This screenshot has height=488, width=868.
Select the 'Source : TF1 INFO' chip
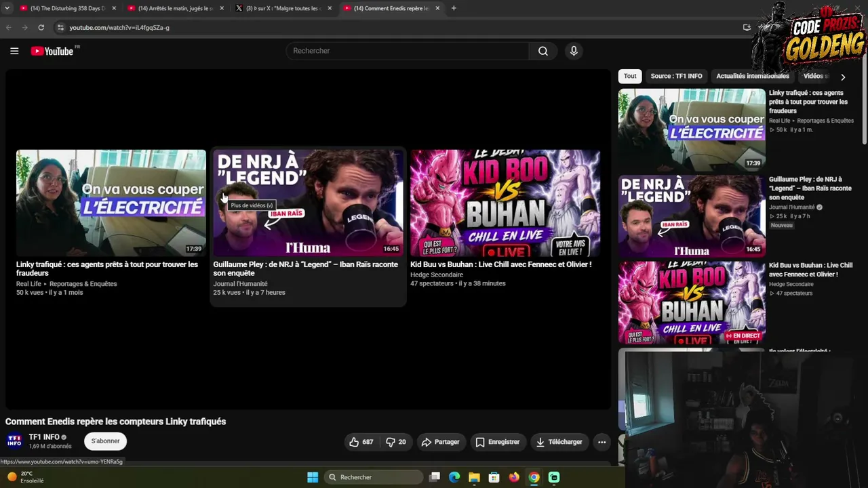pyautogui.click(x=676, y=77)
